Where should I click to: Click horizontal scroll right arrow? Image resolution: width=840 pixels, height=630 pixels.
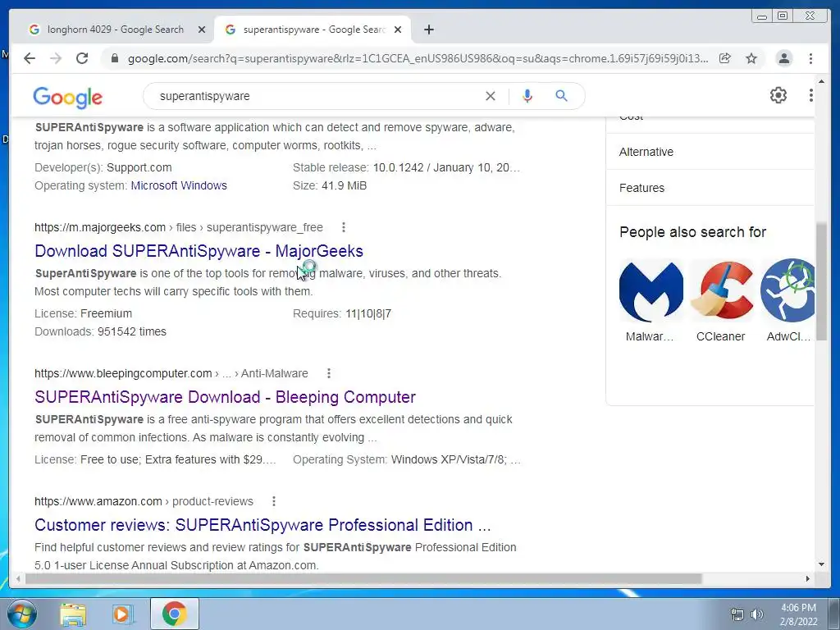click(808, 578)
